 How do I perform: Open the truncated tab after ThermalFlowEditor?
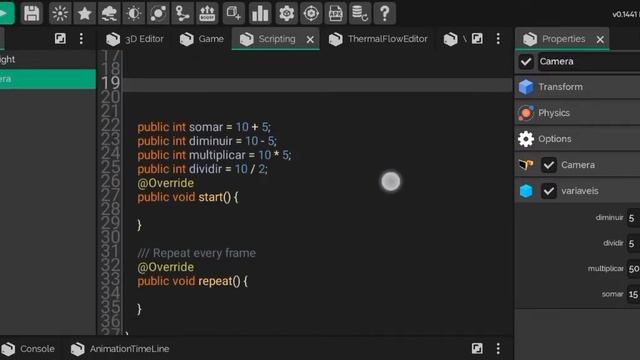point(455,39)
